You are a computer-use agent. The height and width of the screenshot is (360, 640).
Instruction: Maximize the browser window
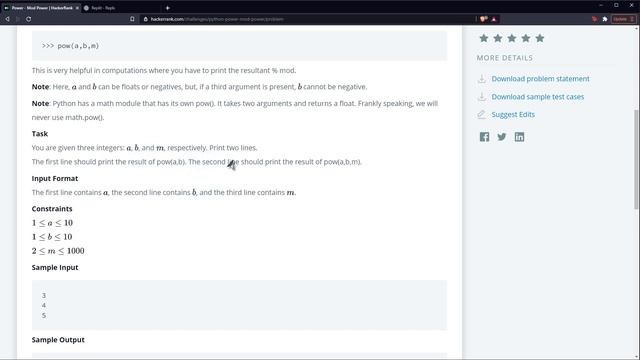(616, 5)
